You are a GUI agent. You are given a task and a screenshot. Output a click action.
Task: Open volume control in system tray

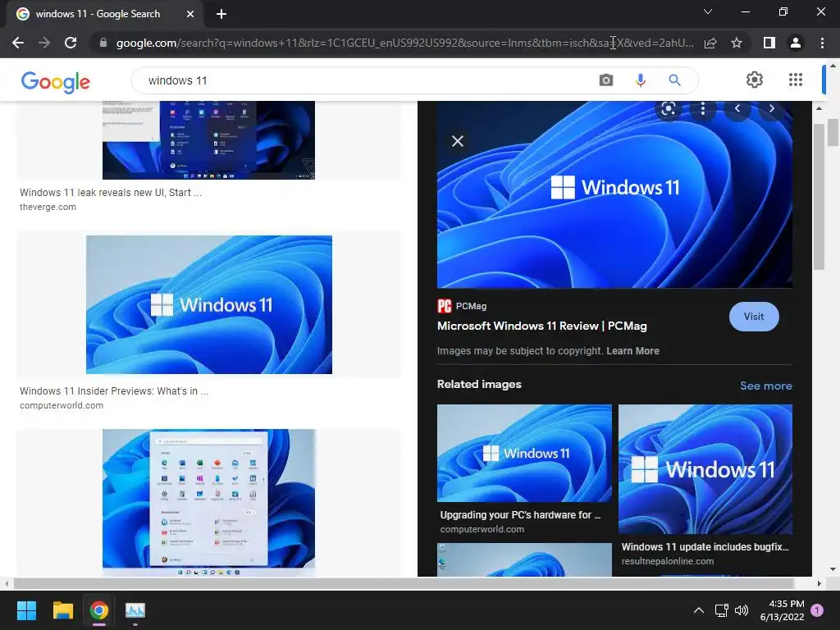[742, 610]
